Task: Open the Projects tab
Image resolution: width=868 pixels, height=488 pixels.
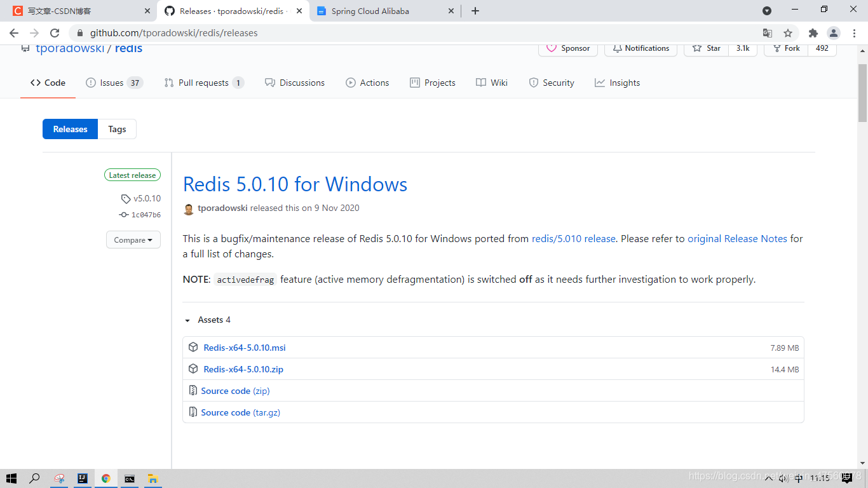Action: click(x=433, y=83)
